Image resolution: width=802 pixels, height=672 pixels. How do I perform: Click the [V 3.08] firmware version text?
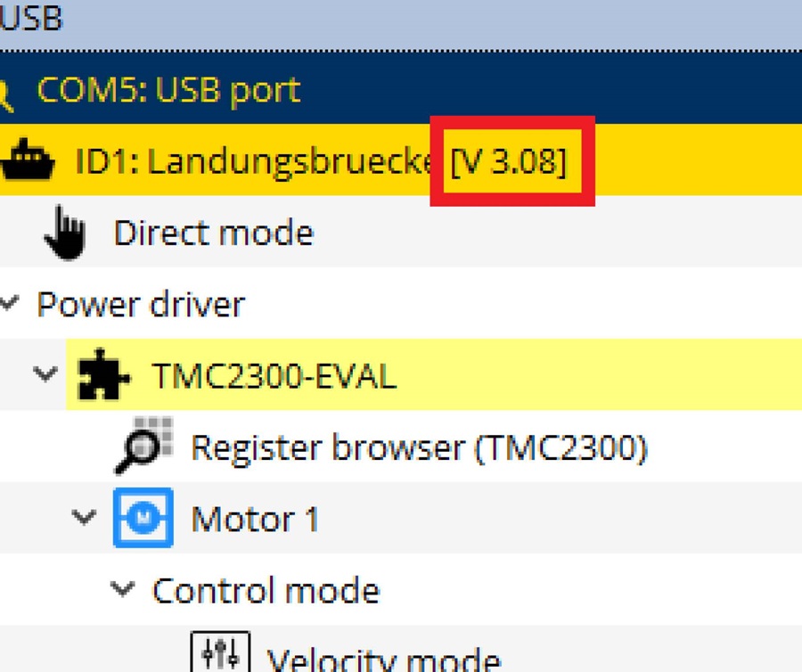coord(509,162)
